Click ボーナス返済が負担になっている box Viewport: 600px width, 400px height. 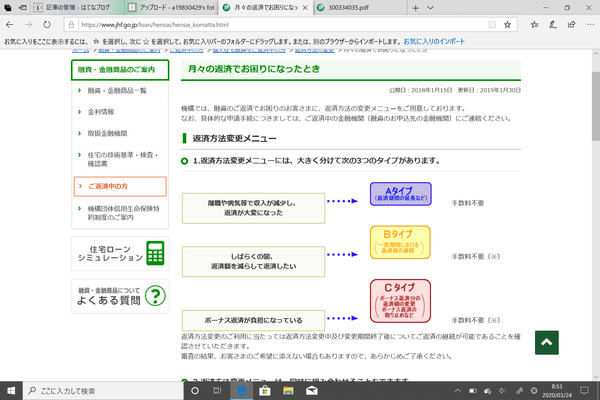(x=253, y=320)
